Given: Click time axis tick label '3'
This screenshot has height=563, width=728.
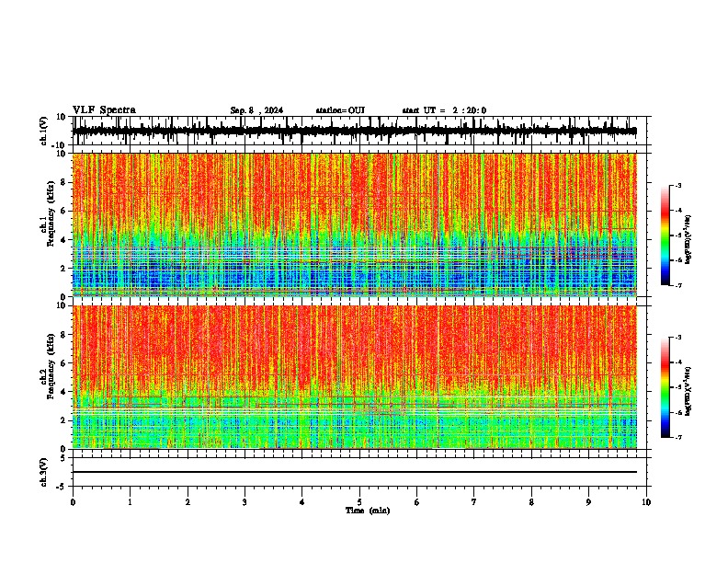Looking at the screenshot, I should point(245,502).
